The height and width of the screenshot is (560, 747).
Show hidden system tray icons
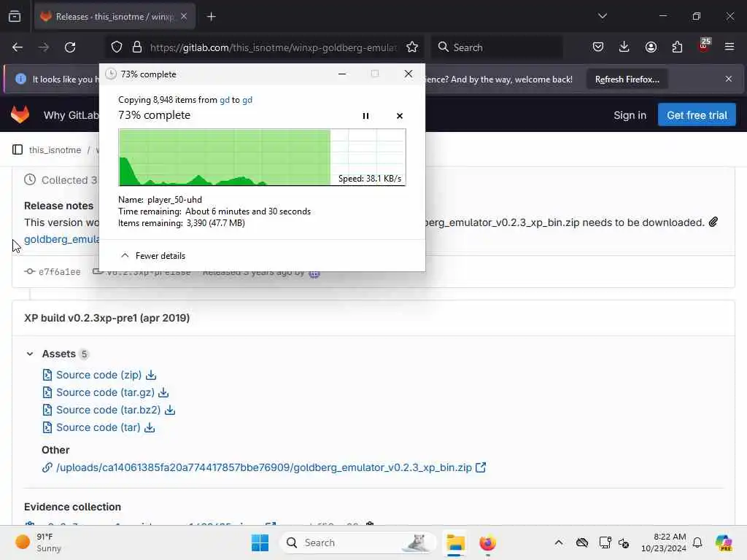point(558,542)
